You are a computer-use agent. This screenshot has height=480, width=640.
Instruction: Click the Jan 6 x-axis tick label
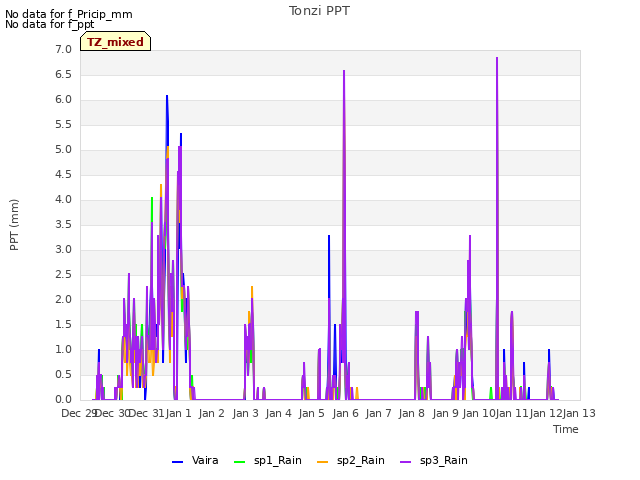click(345, 413)
